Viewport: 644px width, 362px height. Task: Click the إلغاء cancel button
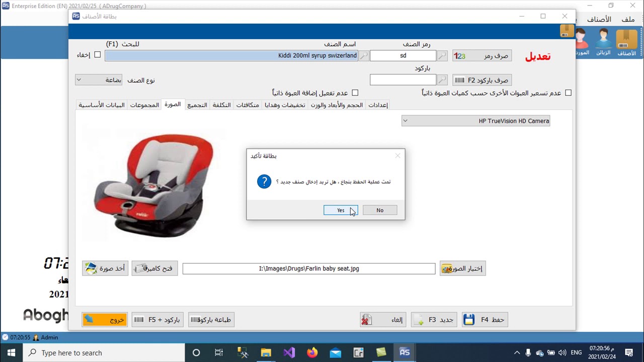pyautogui.click(x=383, y=320)
